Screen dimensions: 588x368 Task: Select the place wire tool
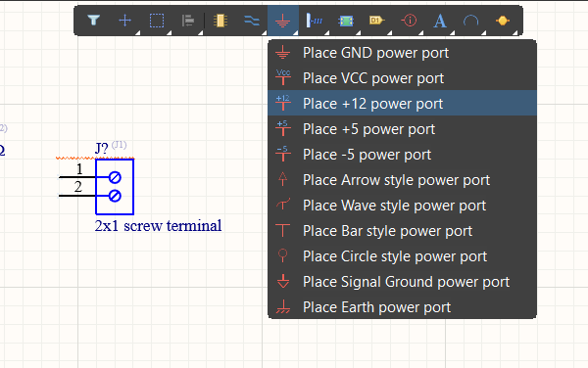[x=252, y=21]
